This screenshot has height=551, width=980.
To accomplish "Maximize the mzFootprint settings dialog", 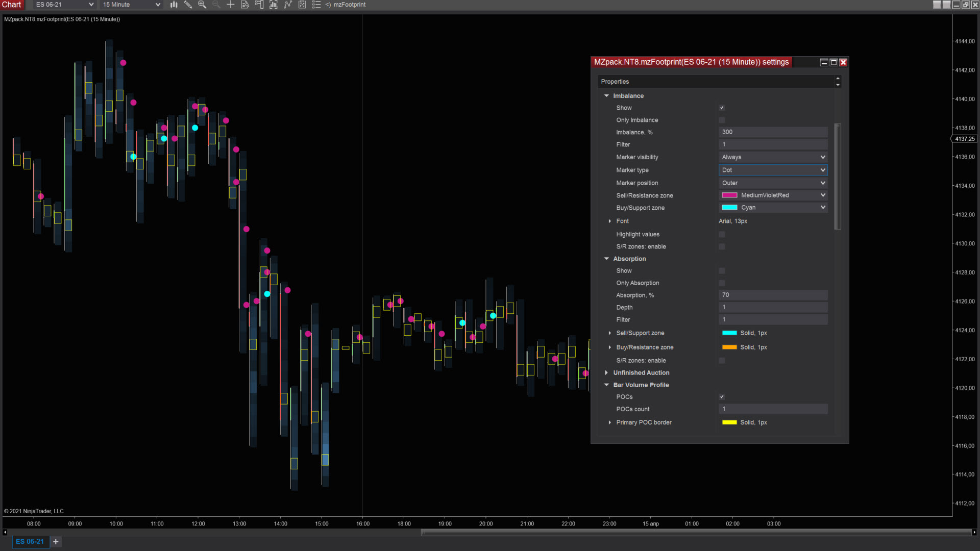I will click(834, 62).
